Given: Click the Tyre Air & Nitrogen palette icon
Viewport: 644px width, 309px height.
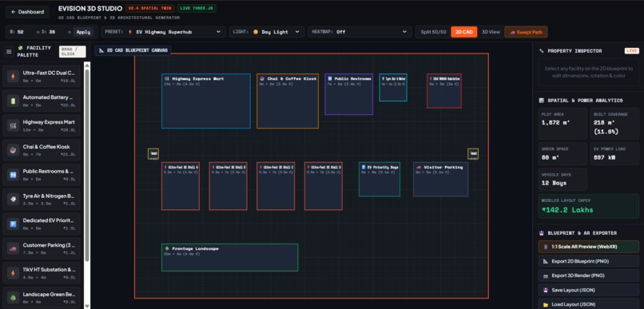Looking at the screenshot, I should pos(13,200).
